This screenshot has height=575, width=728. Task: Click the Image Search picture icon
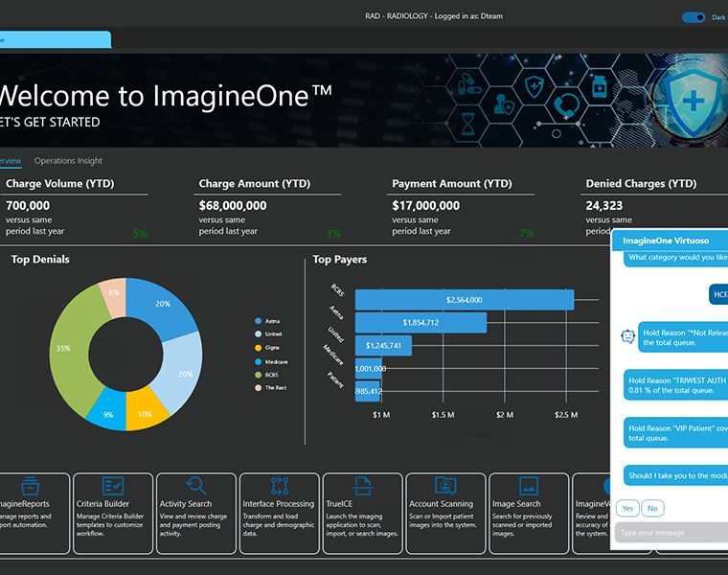tap(529, 486)
